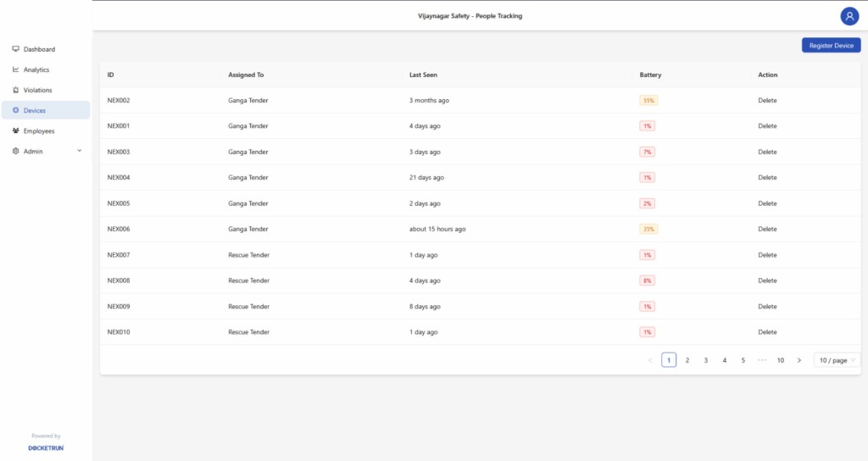Delete device NEX002
The height and width of the screenshot is (461, 868).
tap(767, 100)
